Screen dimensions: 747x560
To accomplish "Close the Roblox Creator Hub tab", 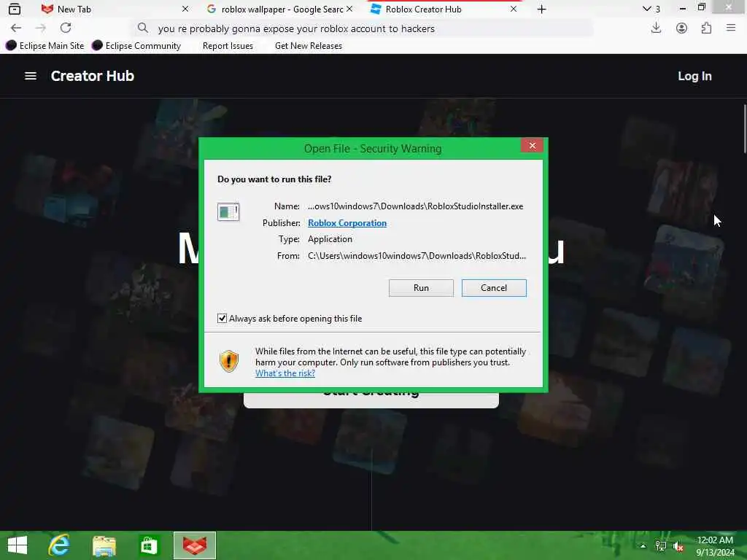I will click(x=514, y=9).
